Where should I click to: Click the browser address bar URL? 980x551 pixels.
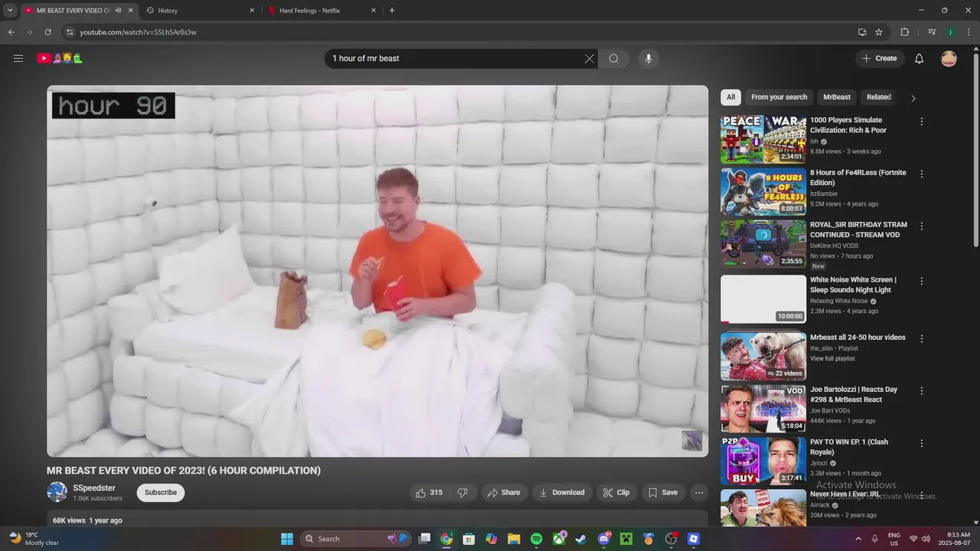coord(138,32)
